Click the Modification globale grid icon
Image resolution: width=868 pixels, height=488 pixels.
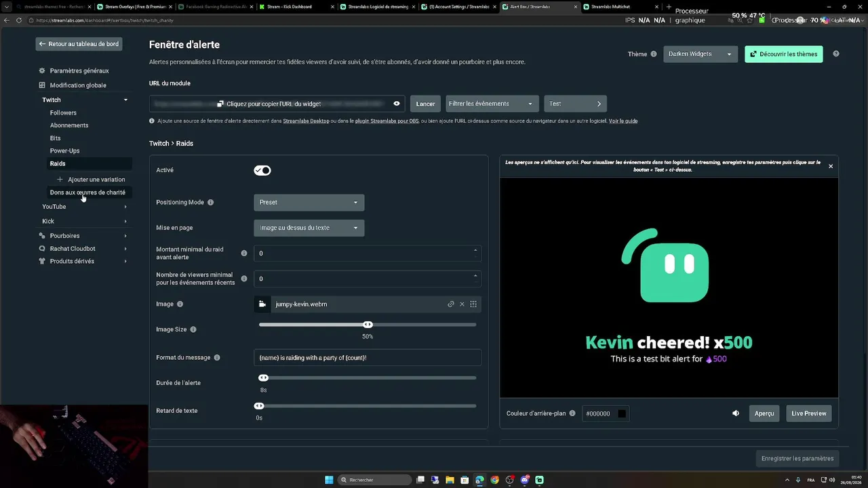tap(42, 85)
